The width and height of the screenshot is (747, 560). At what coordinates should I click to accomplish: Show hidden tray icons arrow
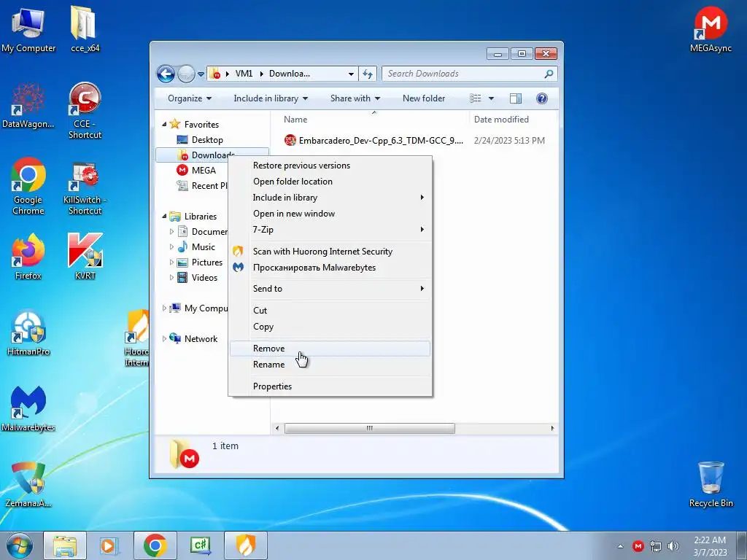coord(620,546)
